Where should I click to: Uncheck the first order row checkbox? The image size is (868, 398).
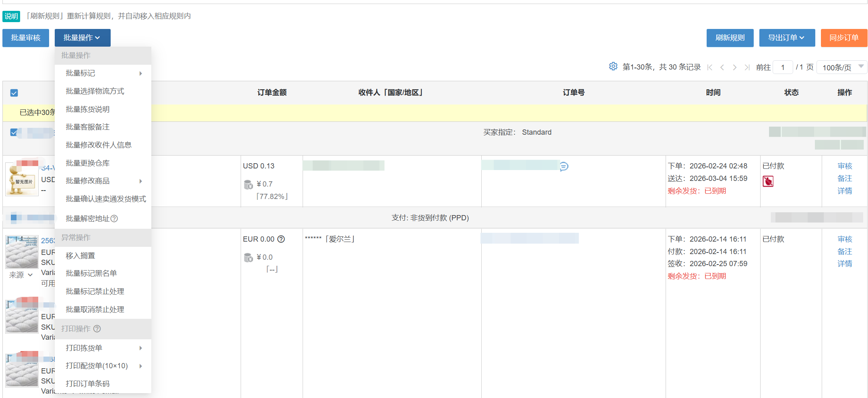(14, 132)
